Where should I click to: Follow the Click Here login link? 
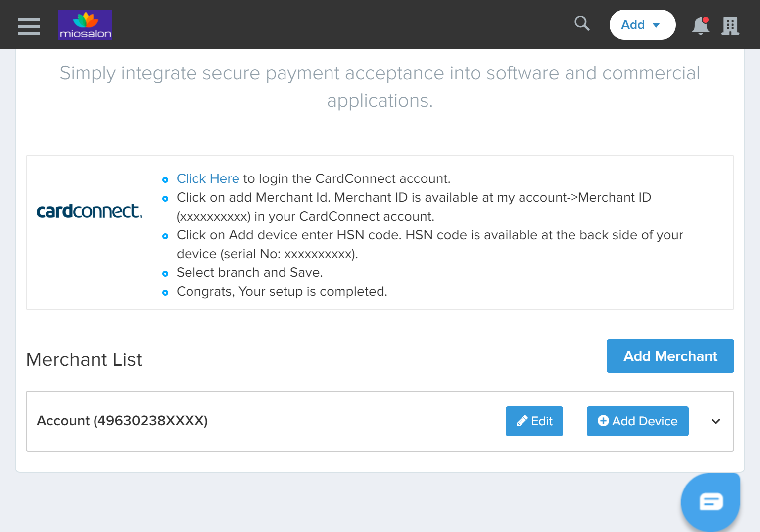point(208,178)
